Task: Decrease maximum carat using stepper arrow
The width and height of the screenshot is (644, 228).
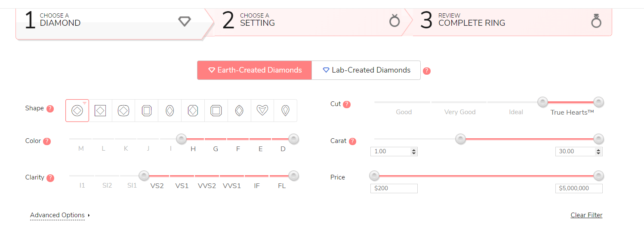Action: coord(599,153)
